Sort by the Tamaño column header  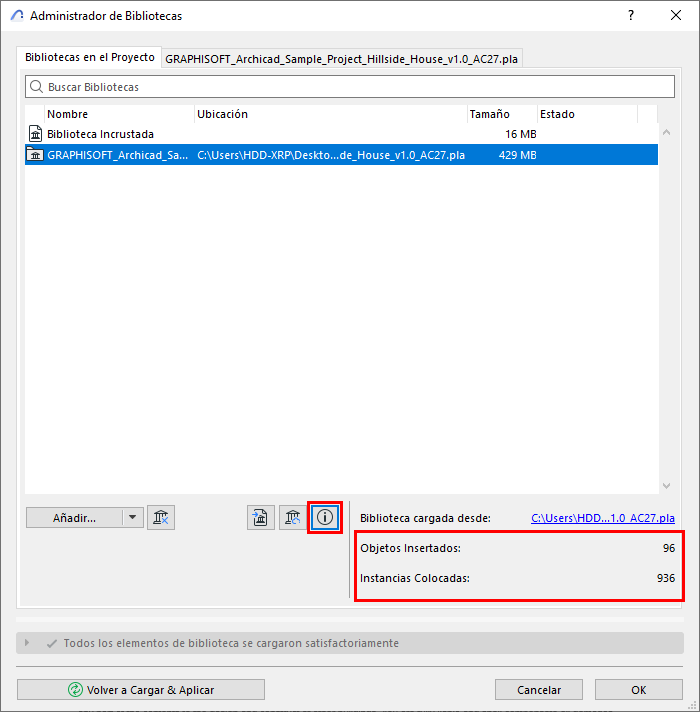tap(502, 114)
